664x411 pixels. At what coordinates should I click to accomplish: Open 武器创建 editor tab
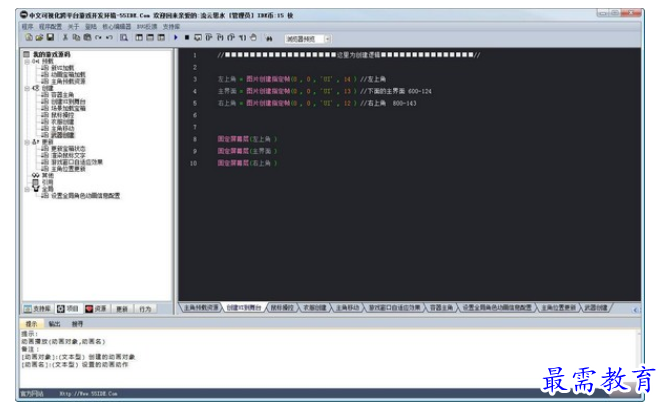(x=596, y=308)
